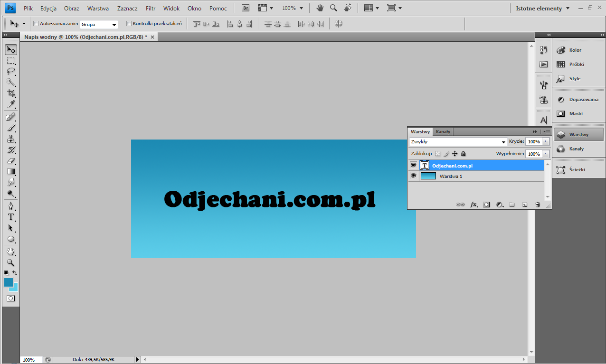The width and height of the screenshot is (606, 364).
Task: Open layer style fx button
Action: click(473, 205)
